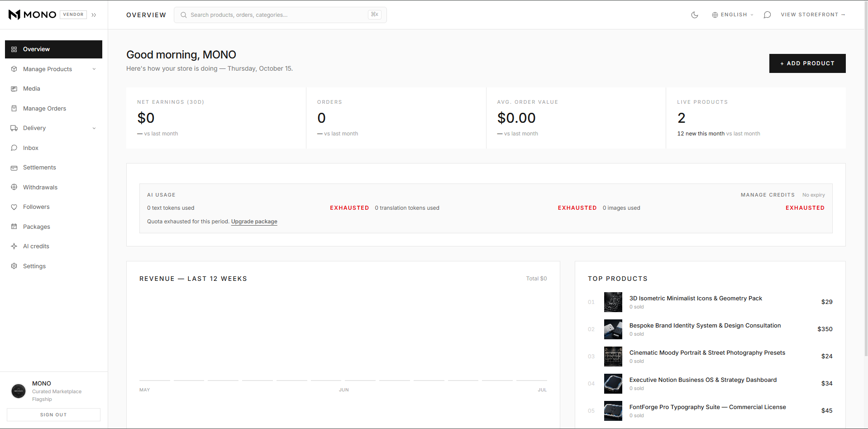This screenshot has height=429, width=868.
Task: Click the Upgrade package link
Action: coord(254,222)
